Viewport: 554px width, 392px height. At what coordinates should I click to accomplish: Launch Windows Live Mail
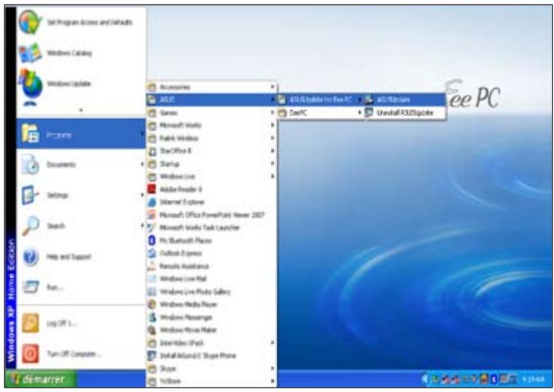(212, 279)
